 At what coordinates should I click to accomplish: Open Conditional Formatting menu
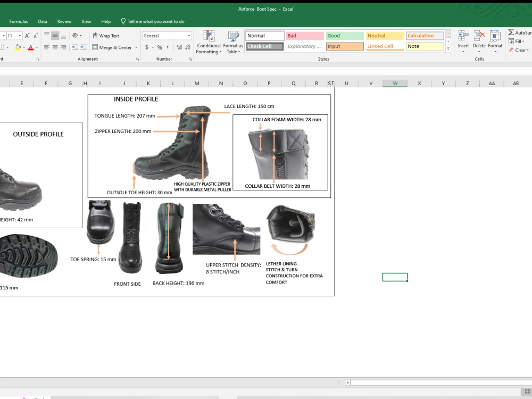209,42
